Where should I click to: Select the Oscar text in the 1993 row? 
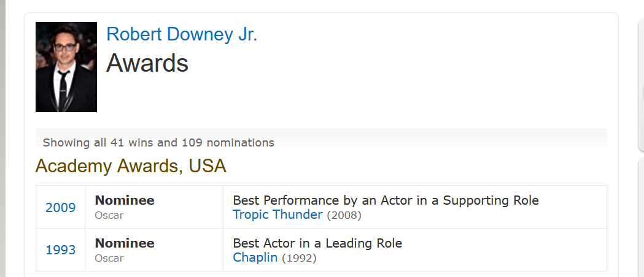coord(109,258)
